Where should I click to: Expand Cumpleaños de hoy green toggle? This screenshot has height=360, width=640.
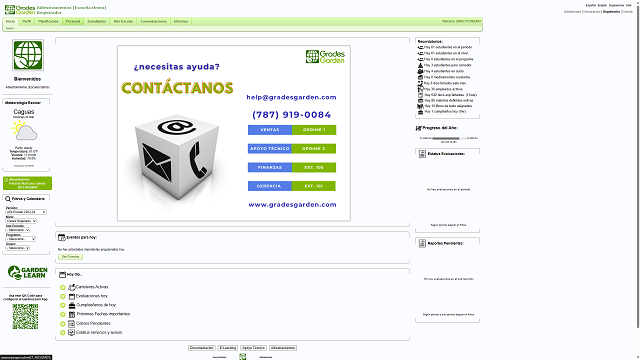[x=62, y=305]
